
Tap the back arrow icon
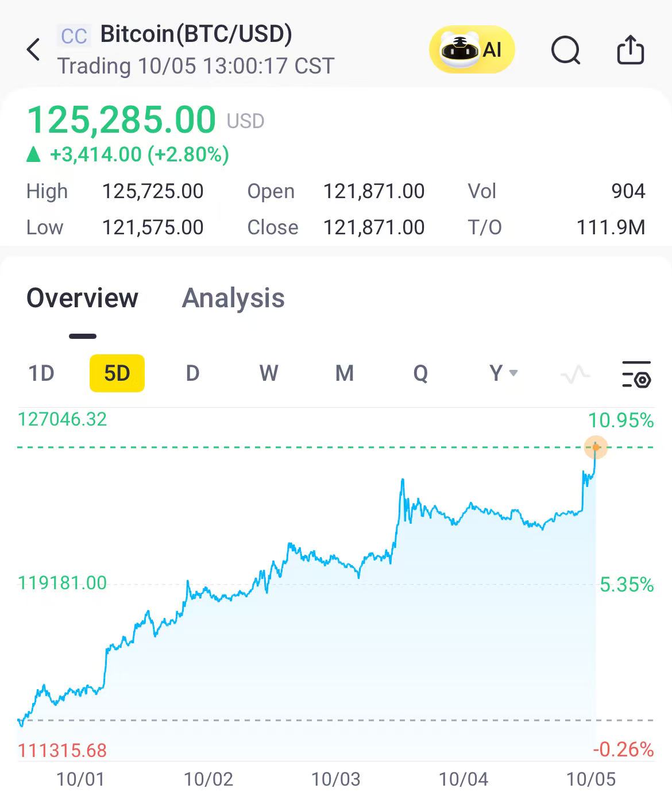[34, 49]
